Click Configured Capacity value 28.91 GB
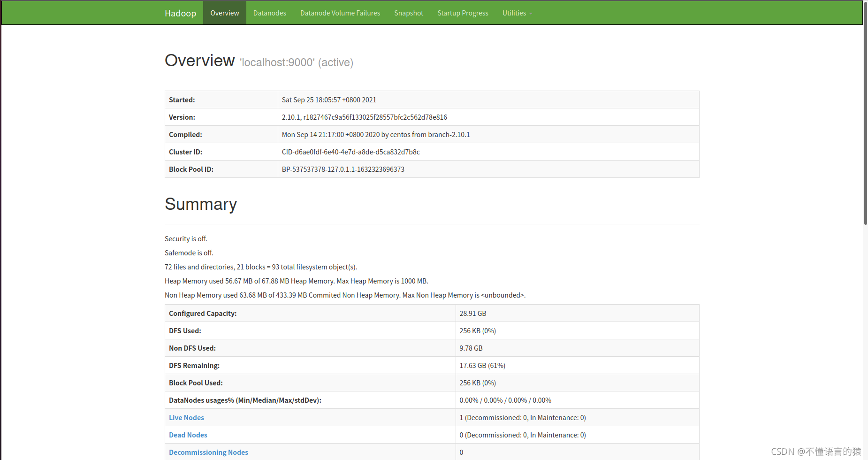This screenshot has height=460, width=868. tap(472, 314)
